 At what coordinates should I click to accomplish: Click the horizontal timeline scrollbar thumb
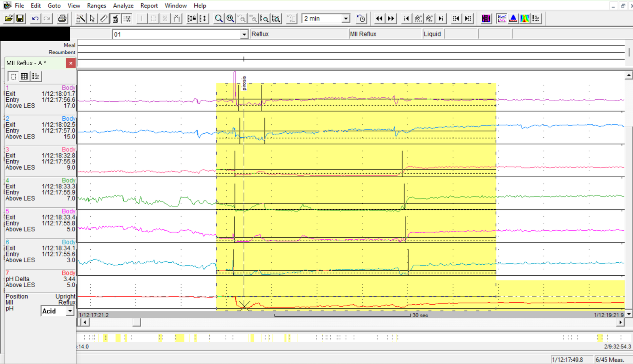click(x=136, y=322)
